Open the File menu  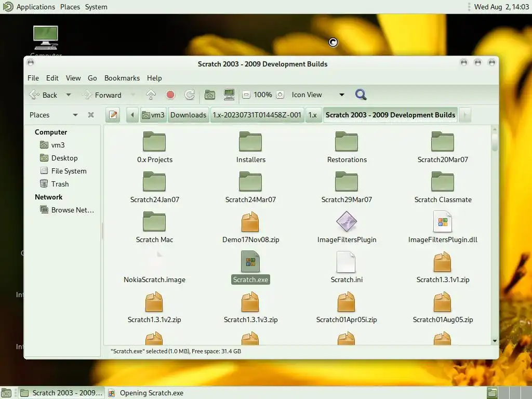pyautogui.click(x=33, y=78)
